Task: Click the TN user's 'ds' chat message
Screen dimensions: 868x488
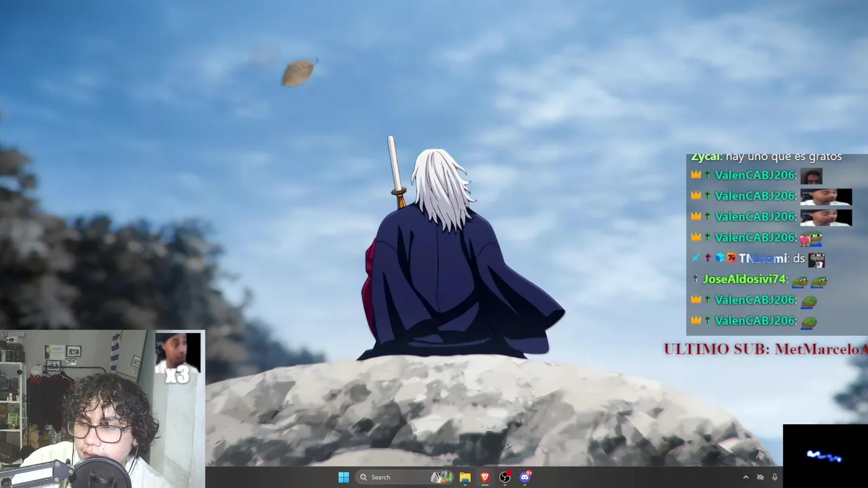Action: (x=798, y=258)
